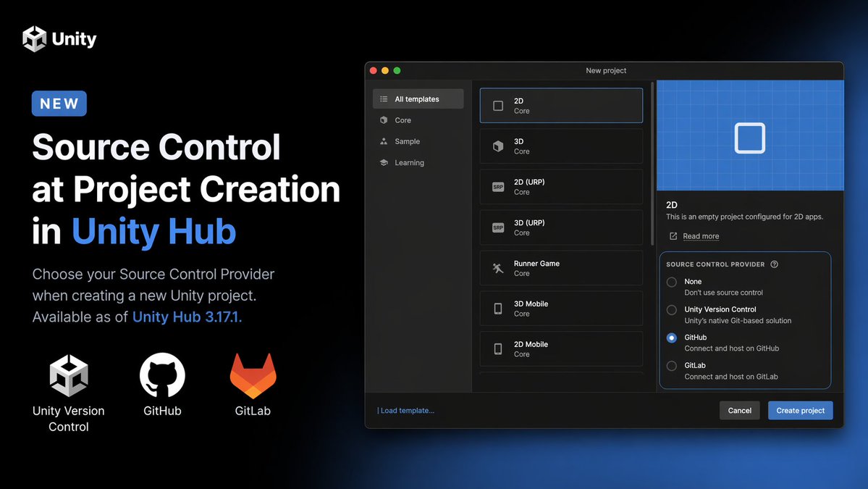Choose the 2D Mobile template
The width and height of the screenshot is (868, 489).
tap(561, 349)
